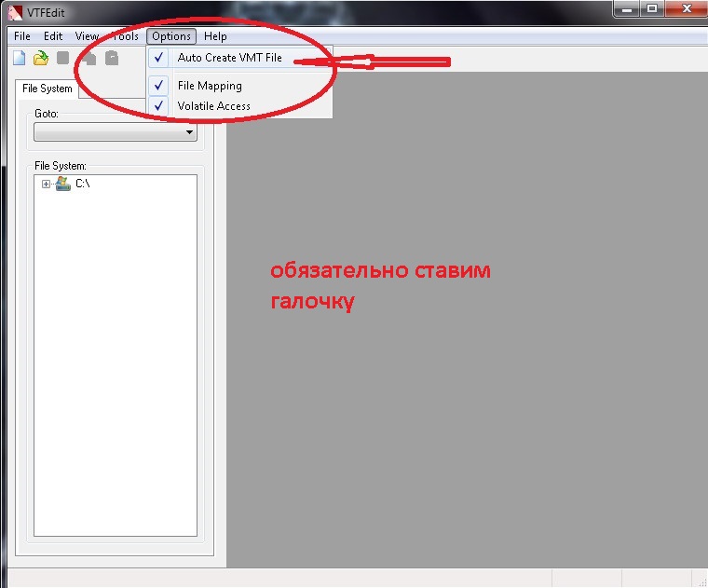The image size is (708, 588).
Task: Click the Open file folder icon
Action: [41, 58]
